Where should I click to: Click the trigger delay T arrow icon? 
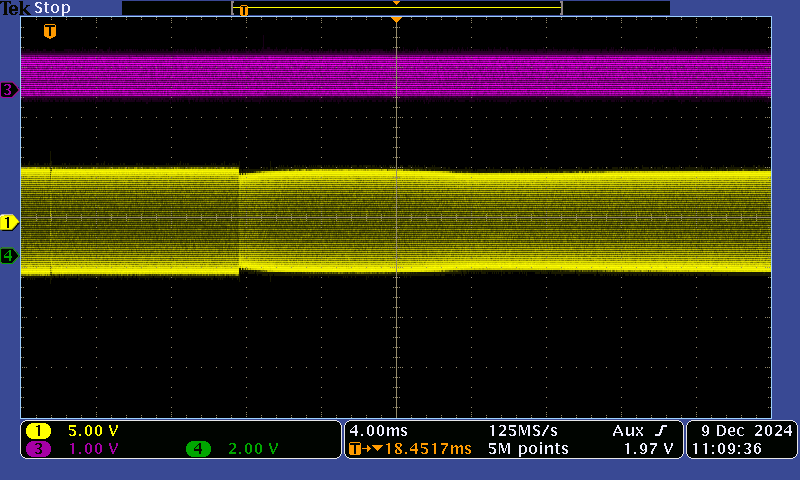coord(359,449)
